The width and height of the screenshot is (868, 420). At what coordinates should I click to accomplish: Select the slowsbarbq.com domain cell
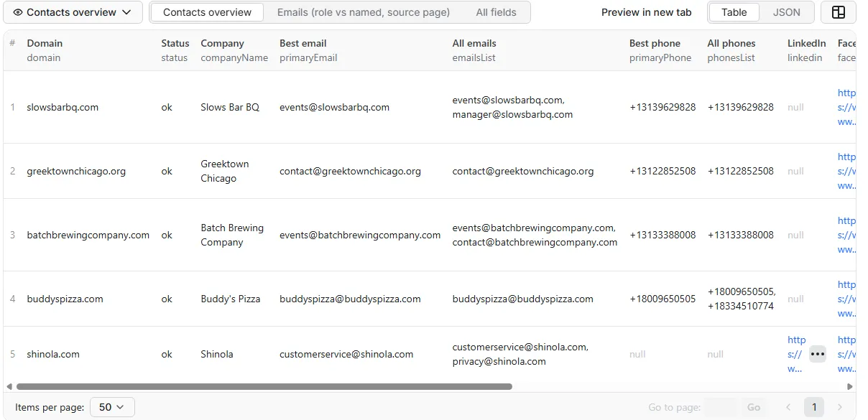pyautogui.click(x=63, y=107)
